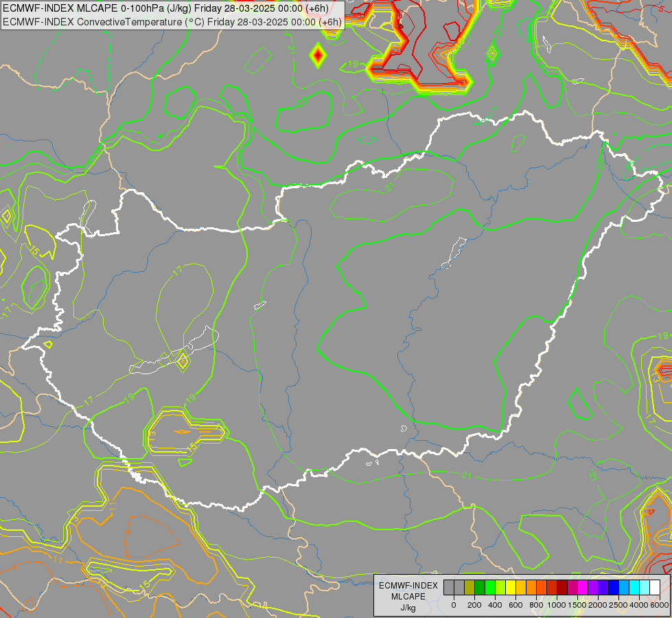This screenshot has height=618, width=672.
Task: Click the 2500 value on legend scale
Action: (x=618, y=605)
